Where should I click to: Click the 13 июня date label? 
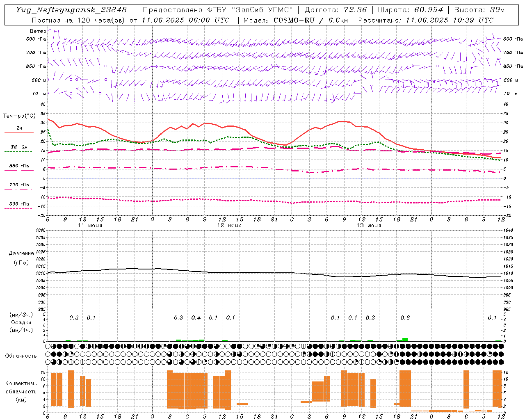(x=369, y=226)
